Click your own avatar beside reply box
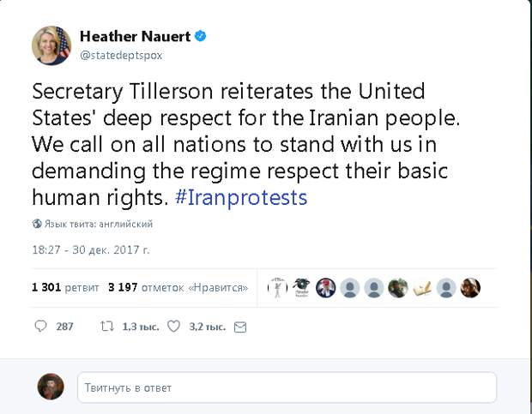532x414 pixels. point(51,387)
